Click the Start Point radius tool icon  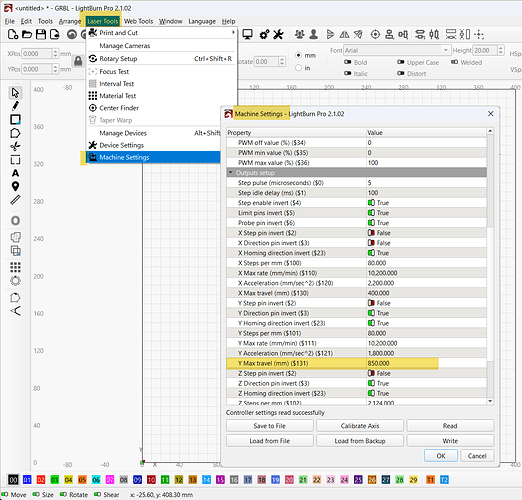[15, 297]
